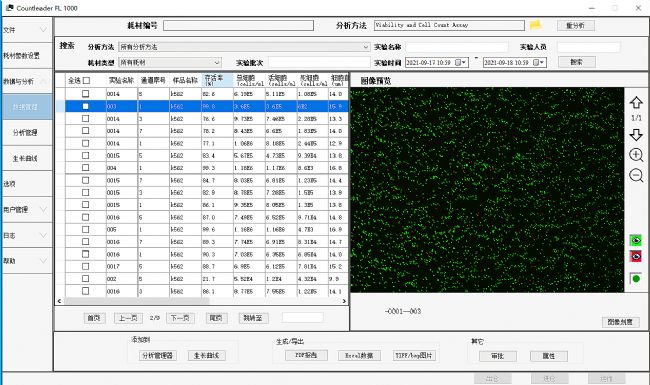Click the yellow folder icon beside analysis method

pos(536,25)
